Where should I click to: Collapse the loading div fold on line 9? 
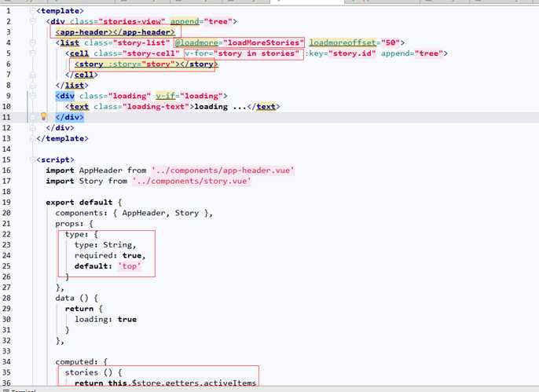tap(33, 96)
